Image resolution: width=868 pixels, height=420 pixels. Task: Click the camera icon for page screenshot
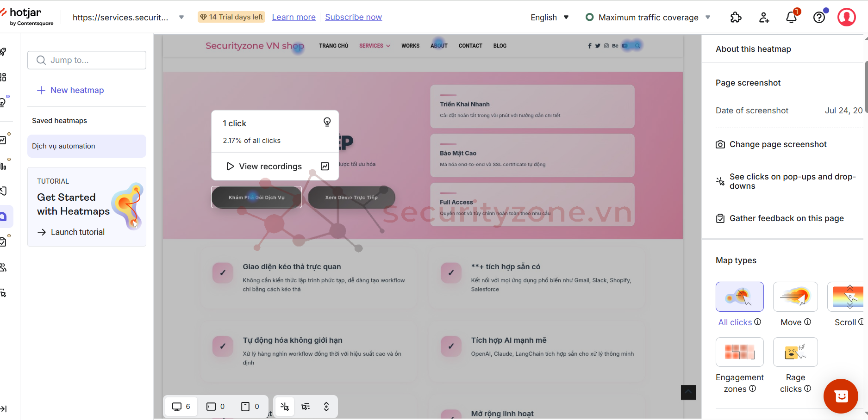(720, 144)
